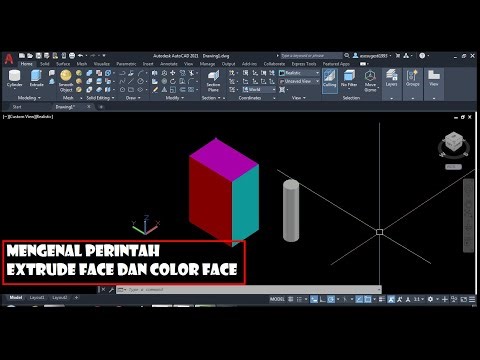
Task: Open the Unsaved View dropdown
Action: 299,81
